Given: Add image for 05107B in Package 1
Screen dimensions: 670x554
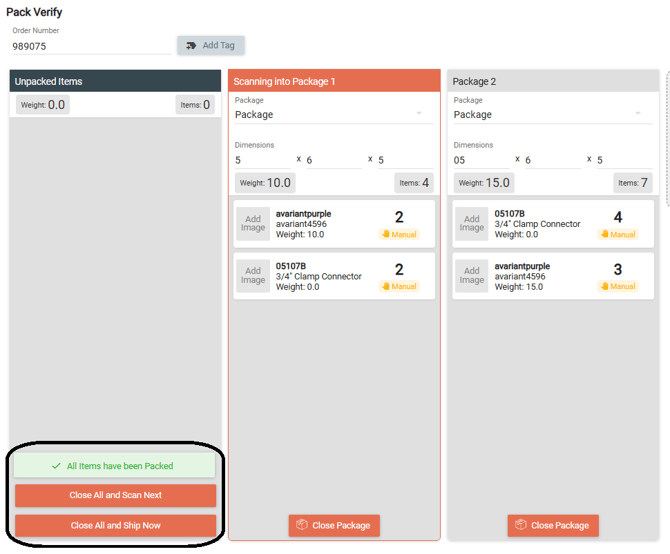Looking at the screenshot, I should [x=253, y=276].
